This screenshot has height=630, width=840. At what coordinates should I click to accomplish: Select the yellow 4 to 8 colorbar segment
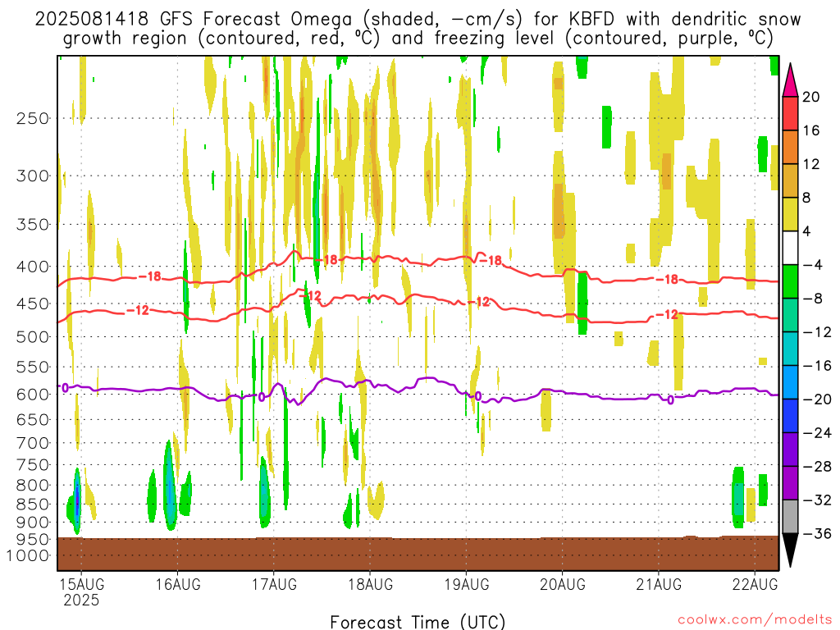coord(790,214)
